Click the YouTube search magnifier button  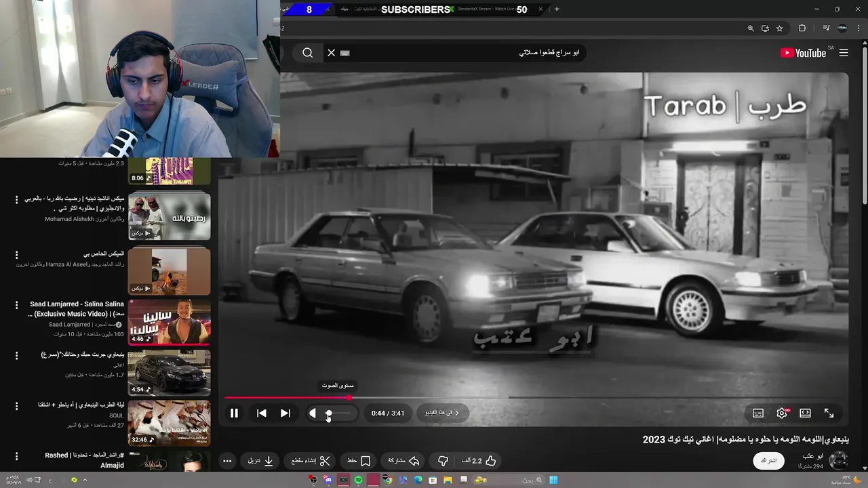point(308,53)
